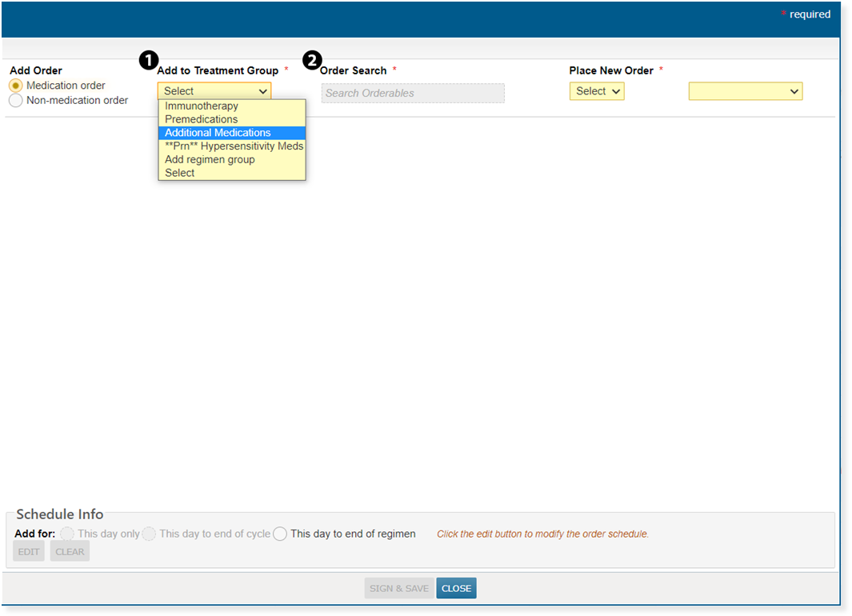Image resolution: width=852 pixels, height=616 pixels.
Task: Click the CLOSE button
Action: point(456,588)
